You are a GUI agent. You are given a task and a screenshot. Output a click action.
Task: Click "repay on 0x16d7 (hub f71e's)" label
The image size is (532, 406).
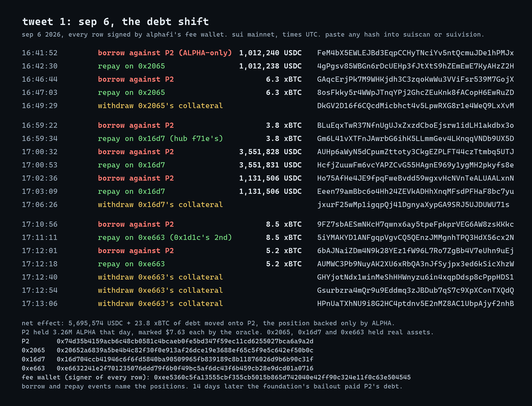pos(160,139)
